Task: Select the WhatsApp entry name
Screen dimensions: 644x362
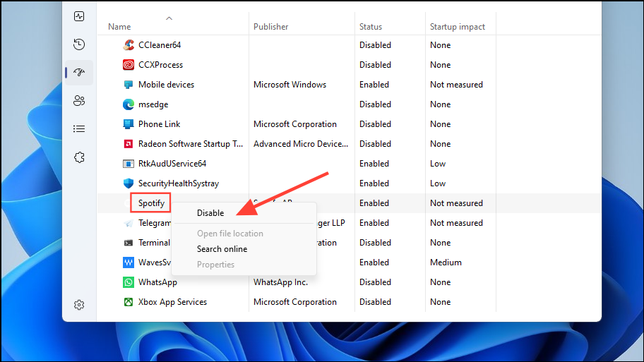Action: pyautogui.click(x=157, y=282)
